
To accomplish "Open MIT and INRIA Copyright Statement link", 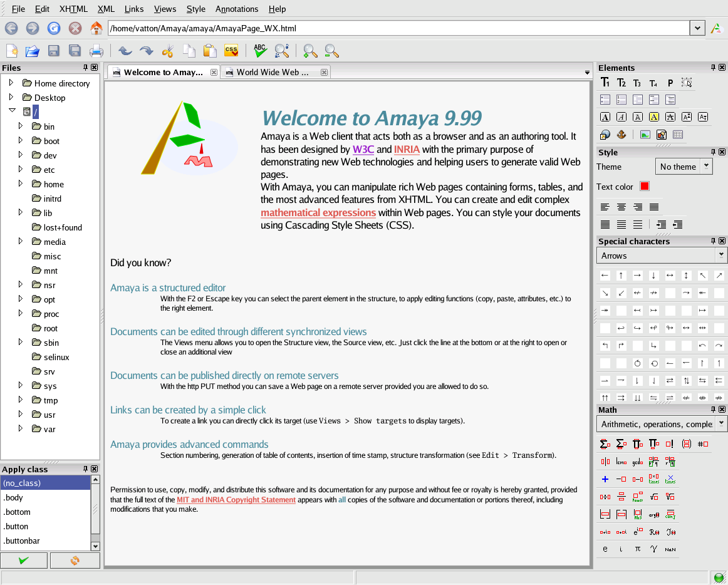I will tap(236, 500).
